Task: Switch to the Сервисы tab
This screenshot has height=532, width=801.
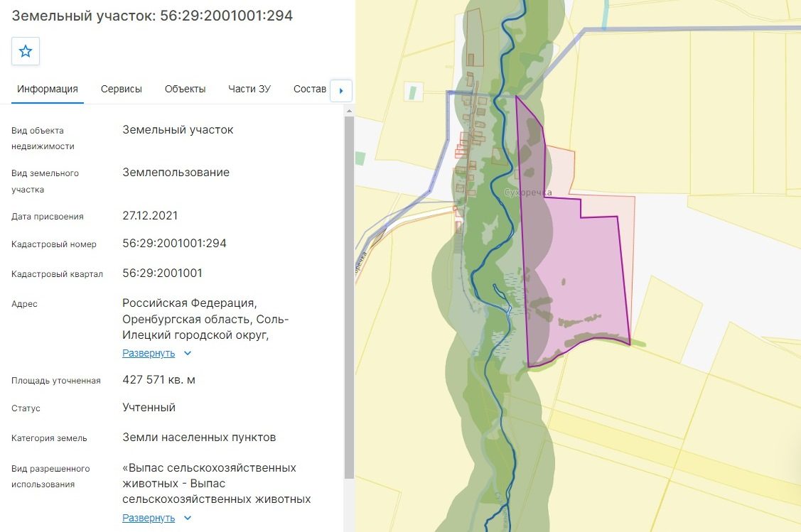Action: tap(121, 89)
